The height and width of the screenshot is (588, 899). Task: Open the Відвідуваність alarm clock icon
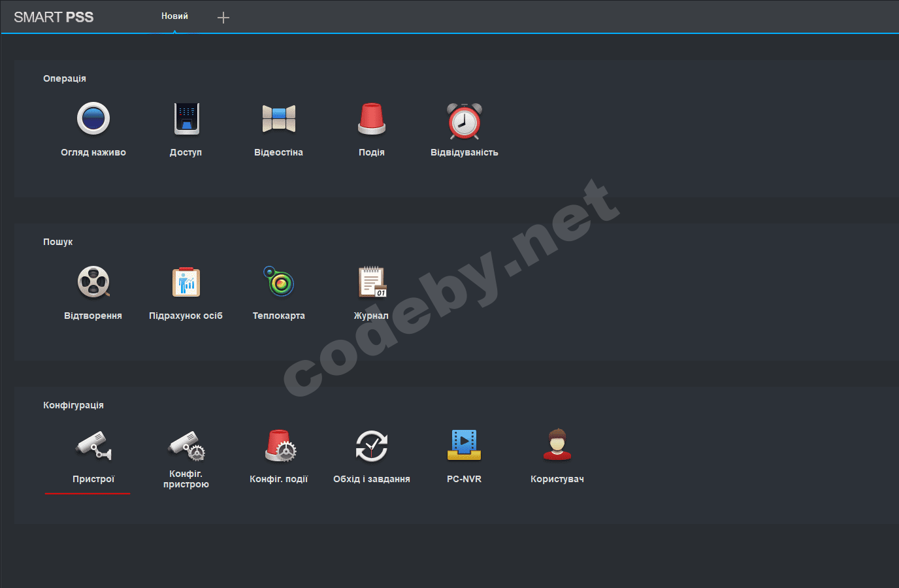pos(465,121)
